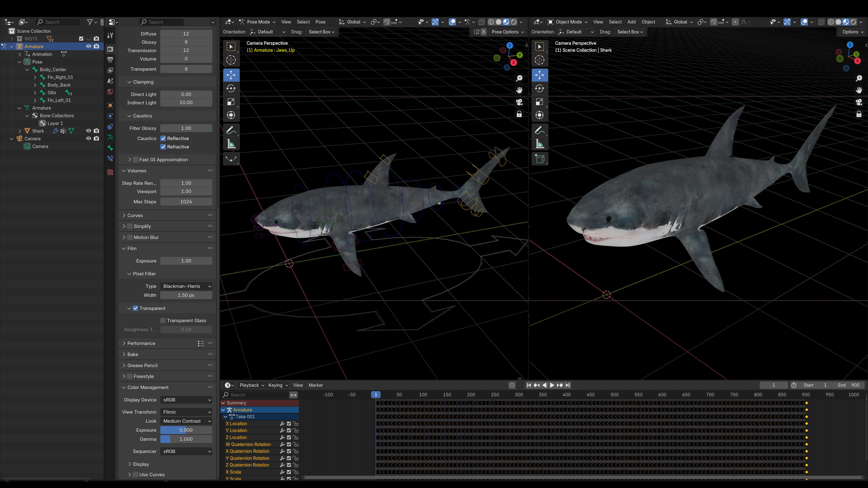Open the Object Mode dropdown
The height and width of the screenshot is (488, 868).
[x=567, y=22]
